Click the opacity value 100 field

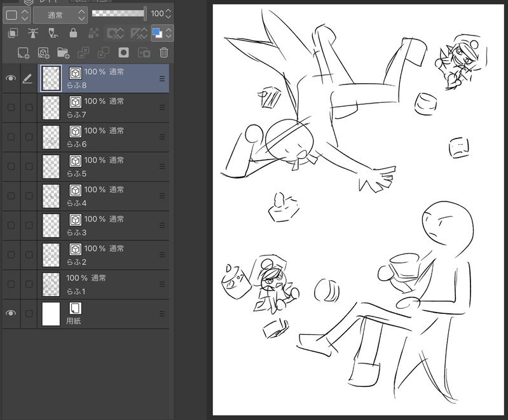(x=157, y=13)
